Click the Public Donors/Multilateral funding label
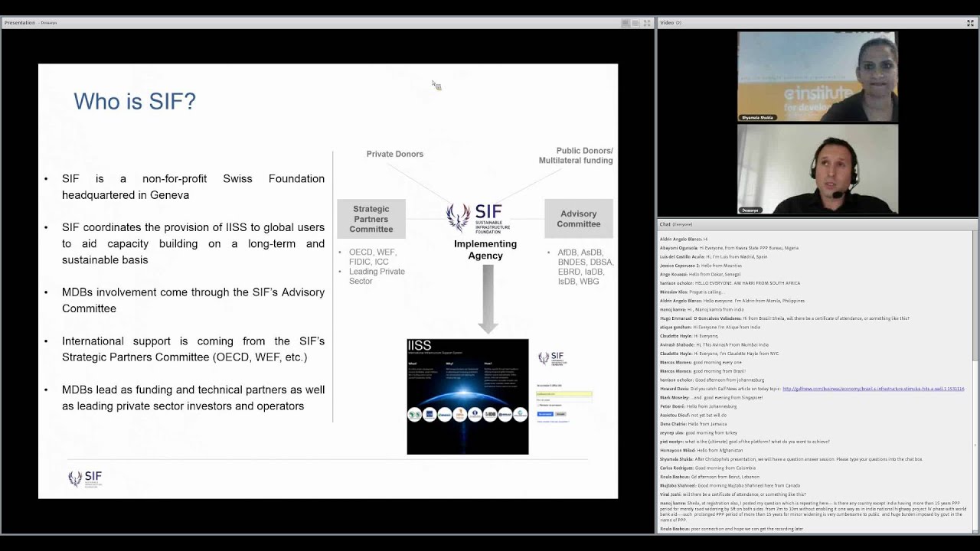 [576, 155]
